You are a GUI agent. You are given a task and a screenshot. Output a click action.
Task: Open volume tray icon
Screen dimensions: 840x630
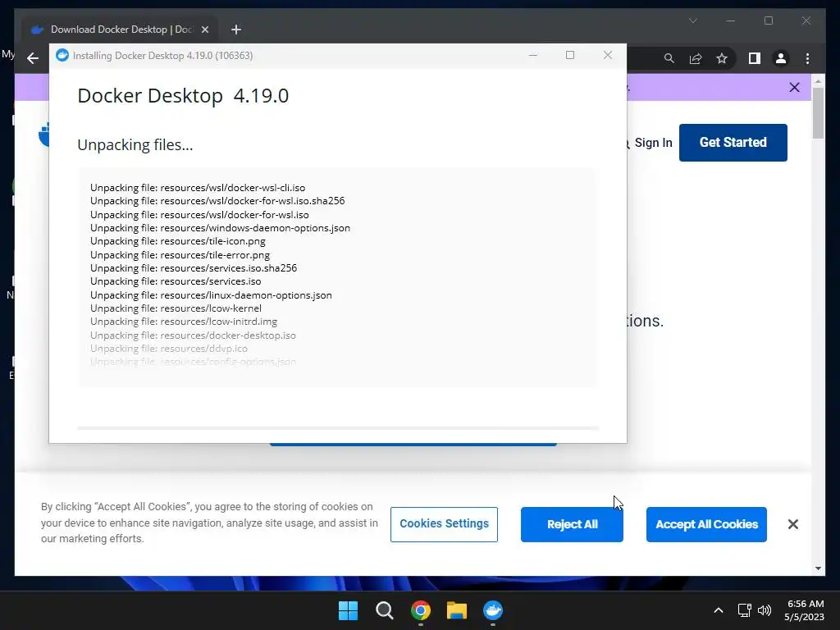(765, 610)
